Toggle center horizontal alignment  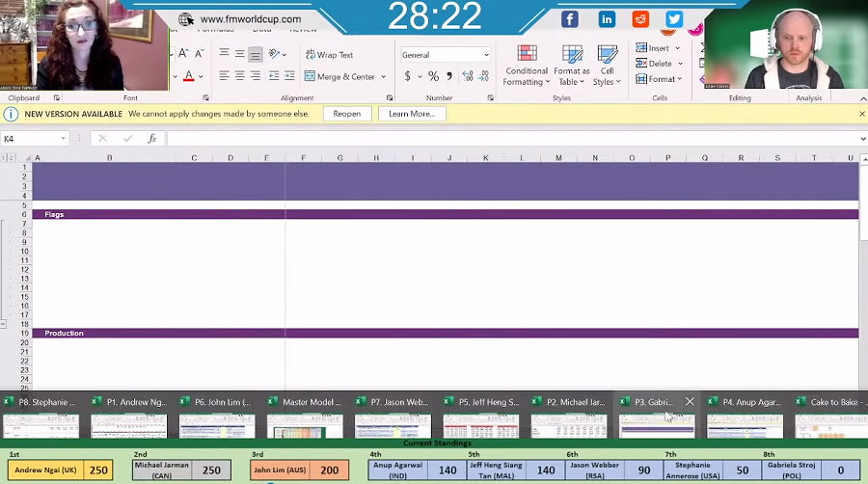point(240,76)
